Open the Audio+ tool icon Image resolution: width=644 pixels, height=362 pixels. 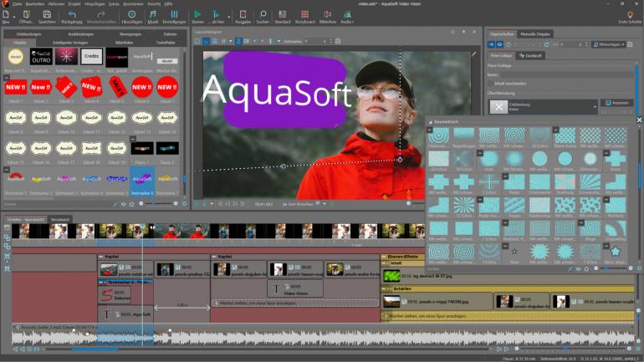(347, 15)
